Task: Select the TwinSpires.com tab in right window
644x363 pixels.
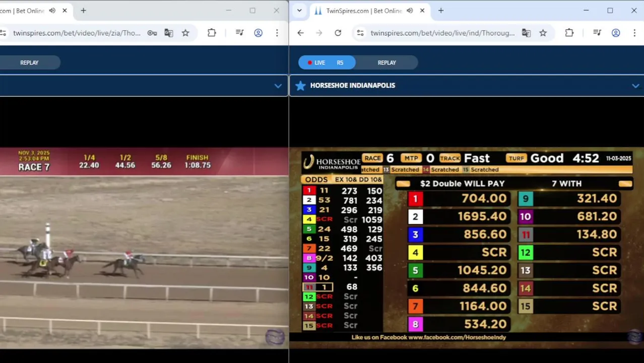Action: pos(363,11)
